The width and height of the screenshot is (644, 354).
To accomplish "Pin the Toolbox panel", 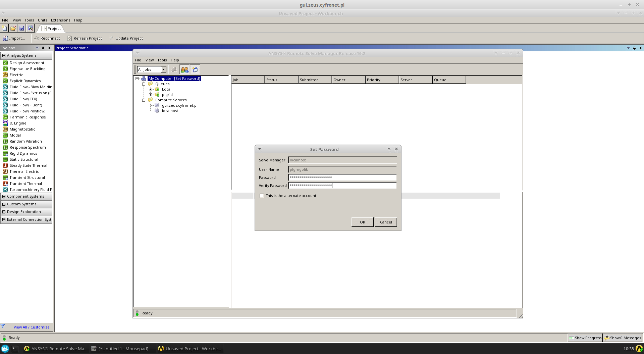I will (x=43, y=48).
